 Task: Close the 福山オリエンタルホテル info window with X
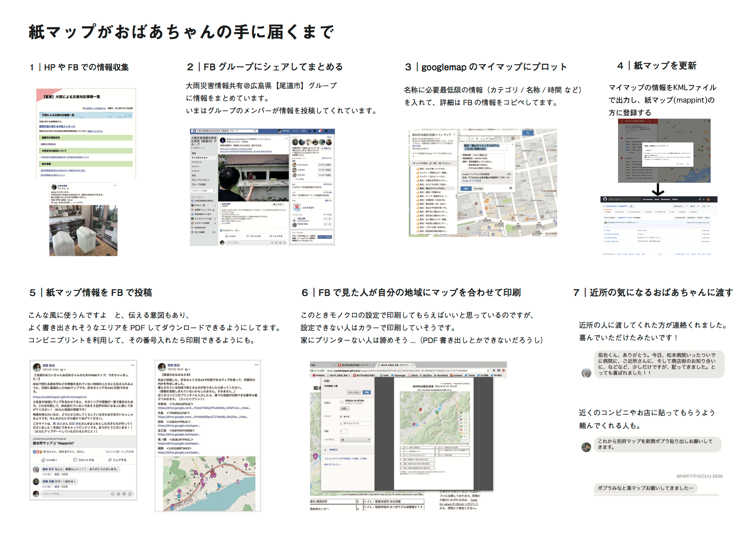[x=513, y=145]
